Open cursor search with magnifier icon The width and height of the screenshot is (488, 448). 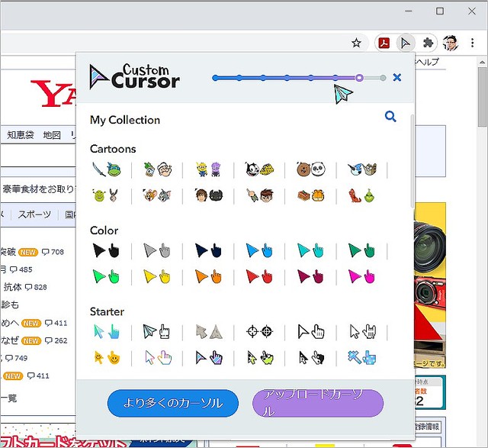click(390, 117)
